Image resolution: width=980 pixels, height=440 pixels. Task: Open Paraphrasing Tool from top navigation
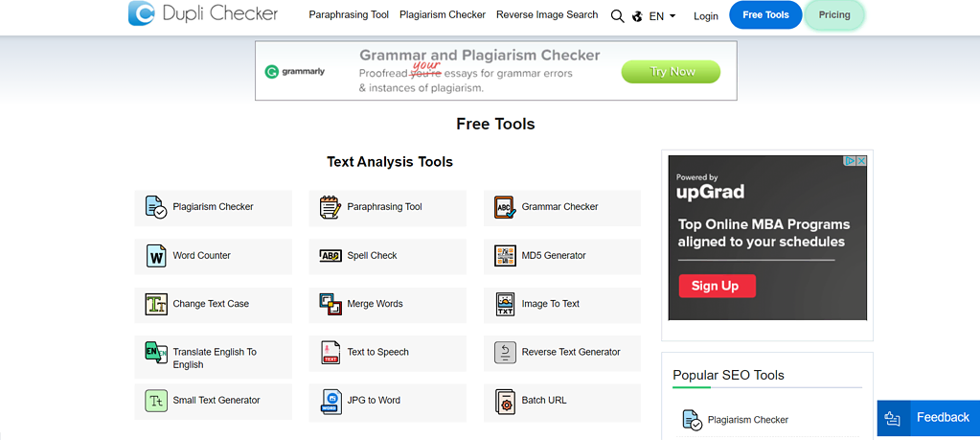pos(349,15)
